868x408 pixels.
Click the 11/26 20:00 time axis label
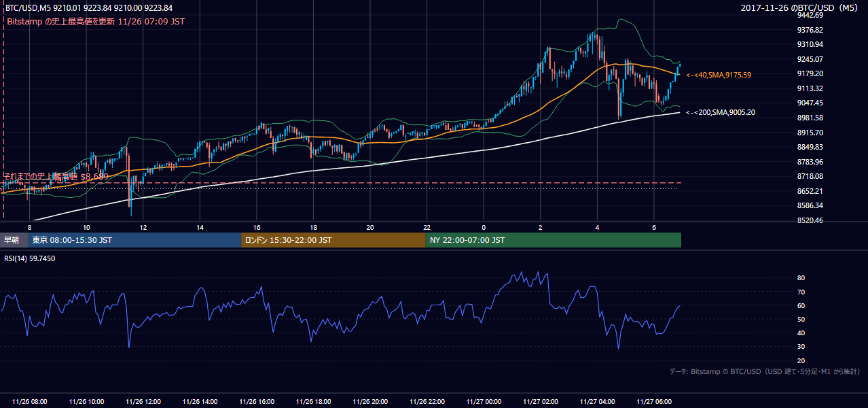pos(370,402)
